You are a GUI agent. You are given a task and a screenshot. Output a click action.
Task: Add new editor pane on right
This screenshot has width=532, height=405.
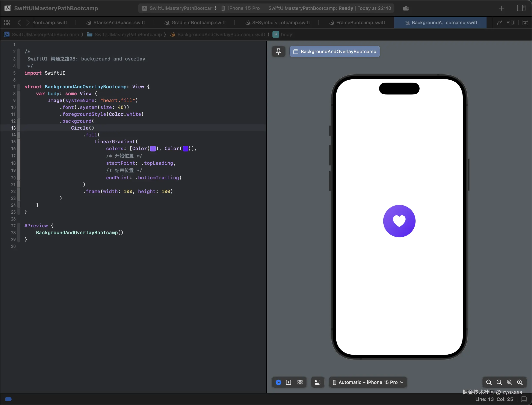(525, 23)
